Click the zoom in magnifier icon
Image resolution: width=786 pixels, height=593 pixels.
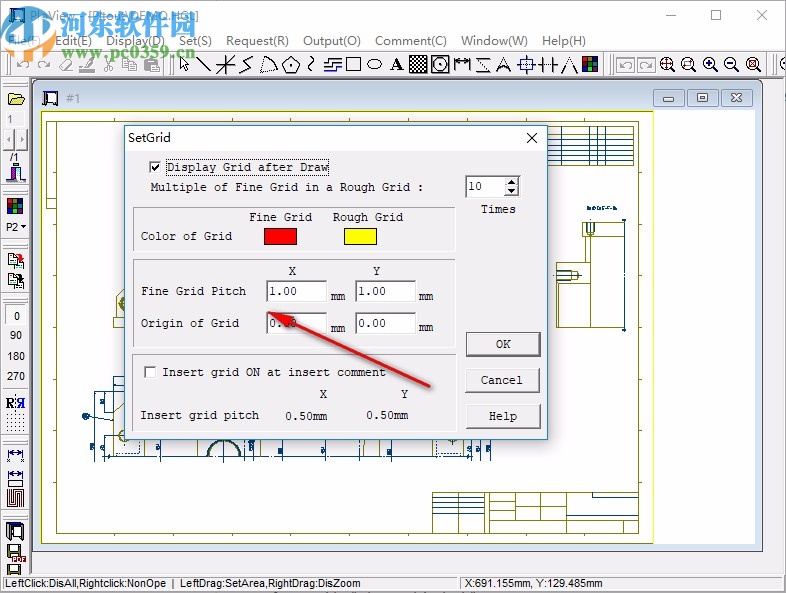710,64
